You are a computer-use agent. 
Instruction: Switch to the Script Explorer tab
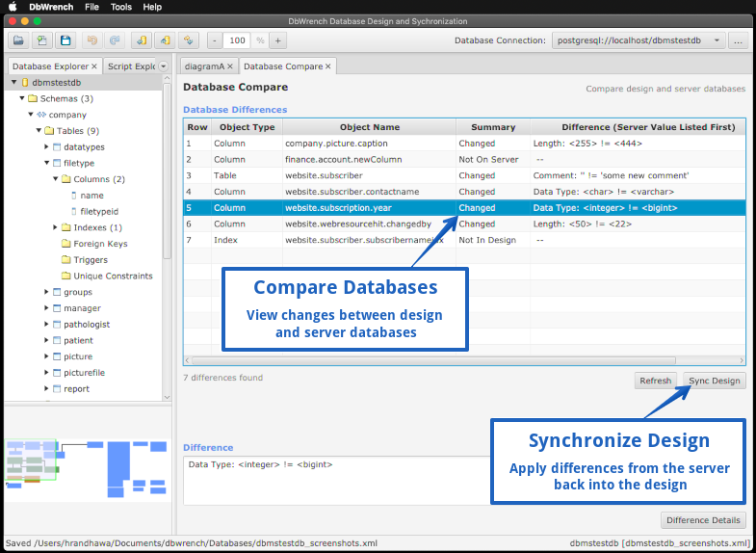[131, 66]
